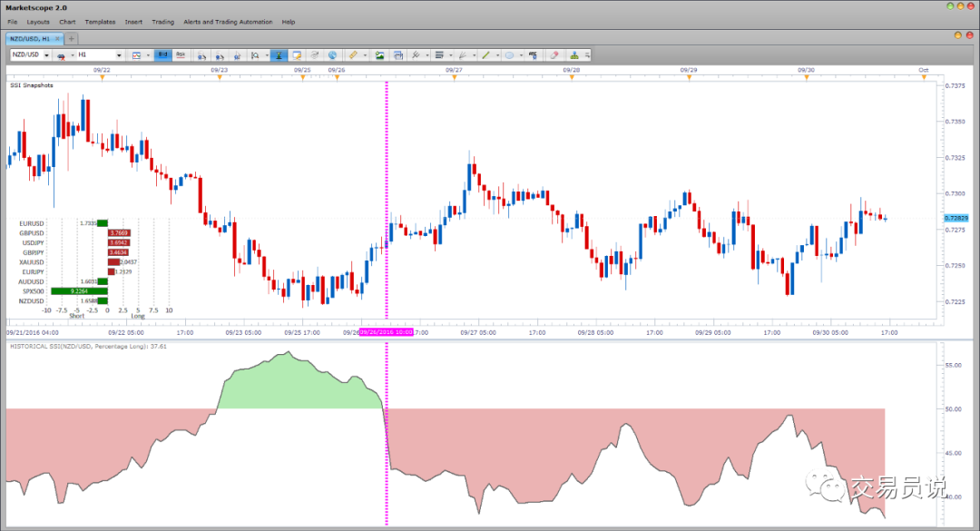This screenshot has height=531, width=980.
Task: Open the zoom magnifier tool
Action: coord(256,55)
